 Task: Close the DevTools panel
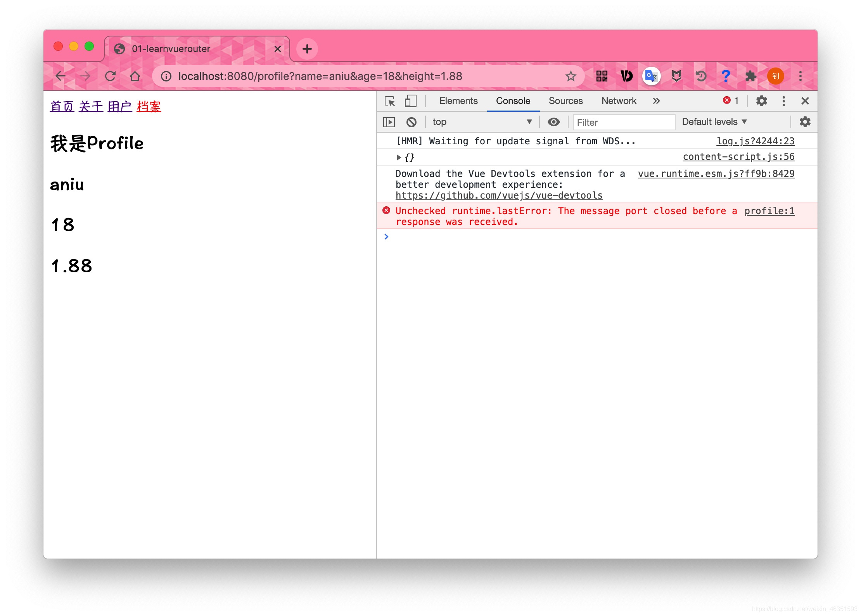[805, 101]
